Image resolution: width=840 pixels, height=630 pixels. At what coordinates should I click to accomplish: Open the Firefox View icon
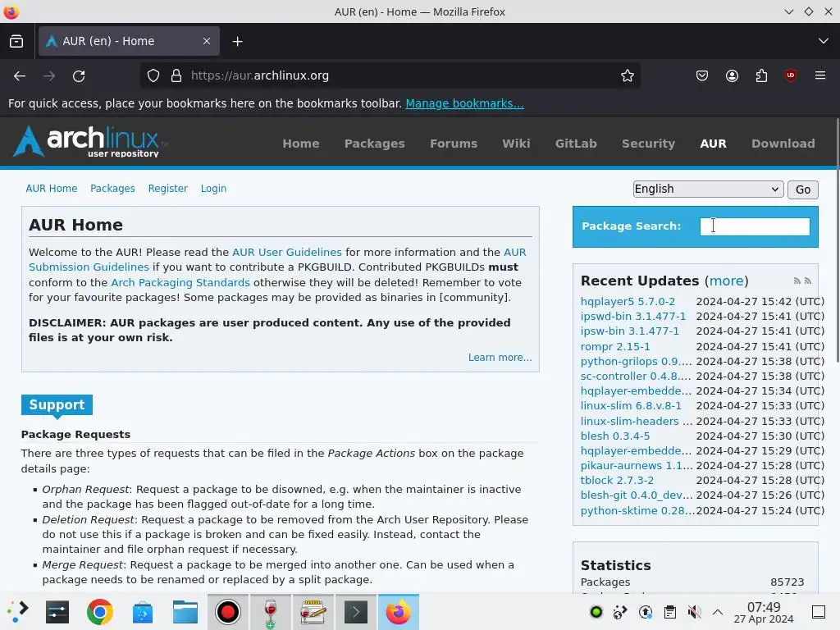click(x=16, y=41)
